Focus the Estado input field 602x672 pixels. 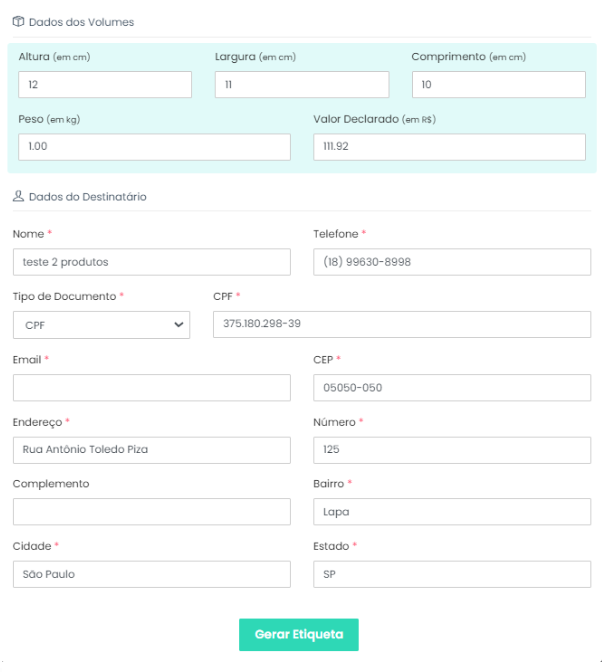click(x=452, y=574)
